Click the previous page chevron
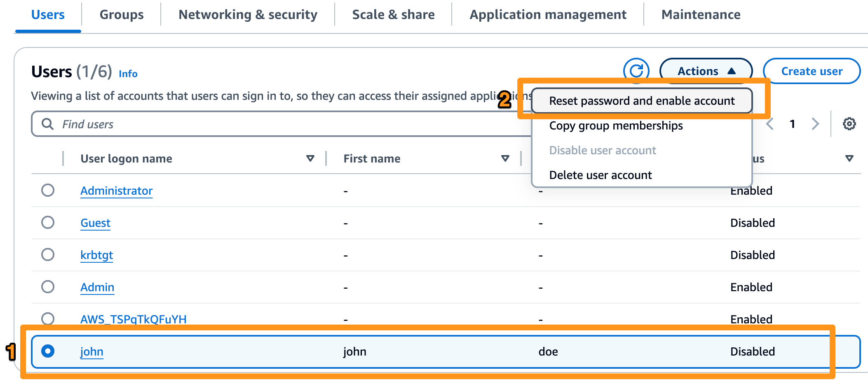The width and height of the screenshot is (868, 391). point(770,123)
